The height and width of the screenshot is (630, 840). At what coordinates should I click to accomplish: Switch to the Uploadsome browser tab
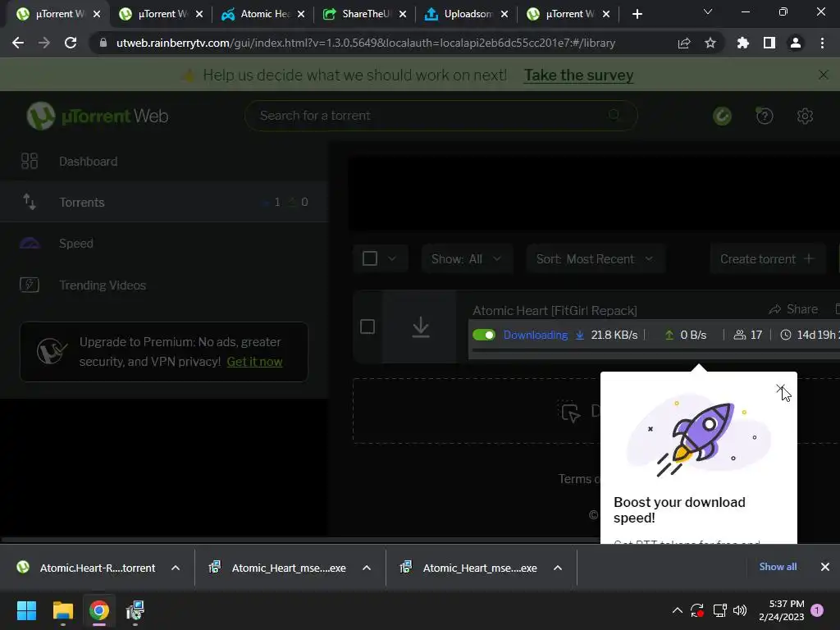point(466,14)
